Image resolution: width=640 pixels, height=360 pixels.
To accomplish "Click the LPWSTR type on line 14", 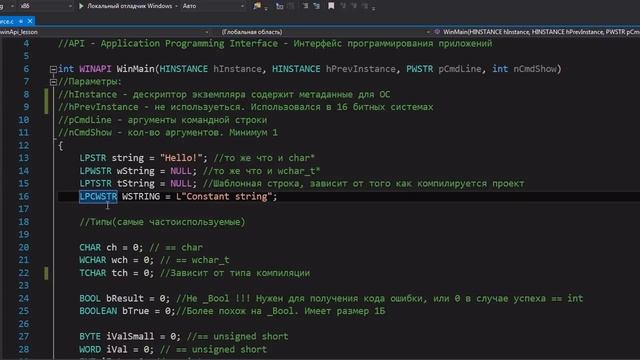I will (95, 171).
